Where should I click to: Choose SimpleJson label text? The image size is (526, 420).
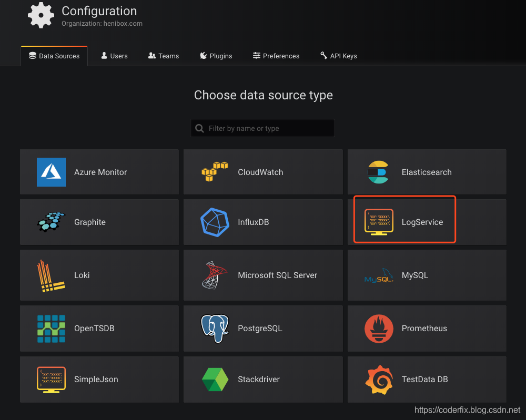coord(96,379)
